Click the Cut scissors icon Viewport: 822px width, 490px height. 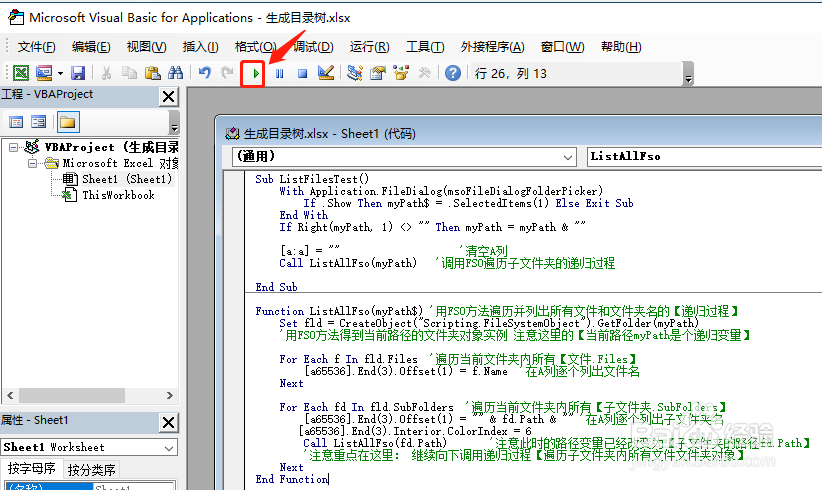pos(106,73)
